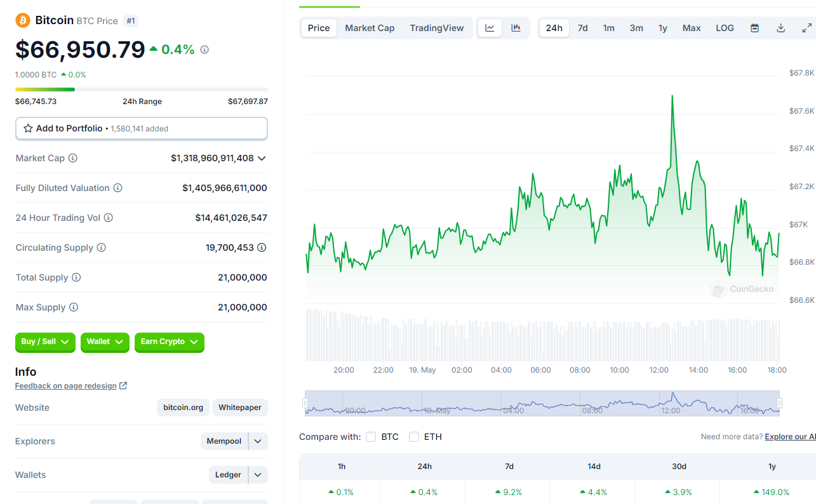Select the 1m time range

608,28
